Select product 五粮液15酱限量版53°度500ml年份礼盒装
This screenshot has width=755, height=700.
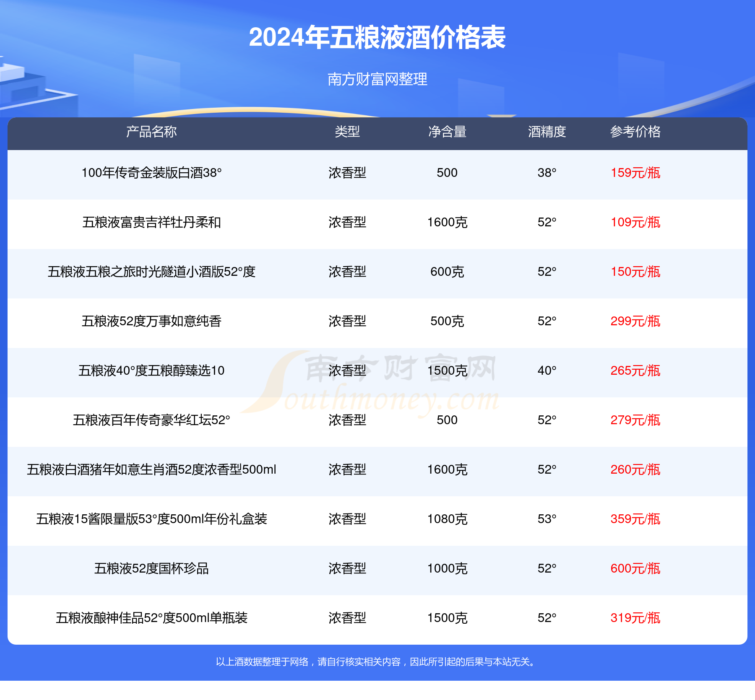point(151,519)
